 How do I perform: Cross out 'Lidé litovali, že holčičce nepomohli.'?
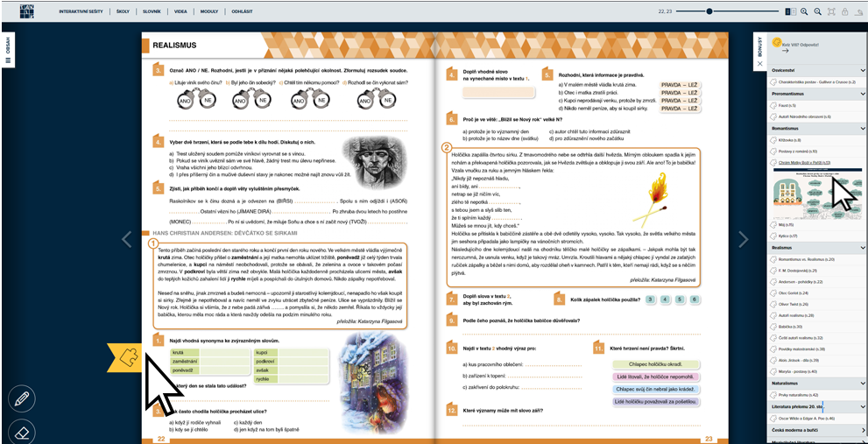(x=655, y=377)
